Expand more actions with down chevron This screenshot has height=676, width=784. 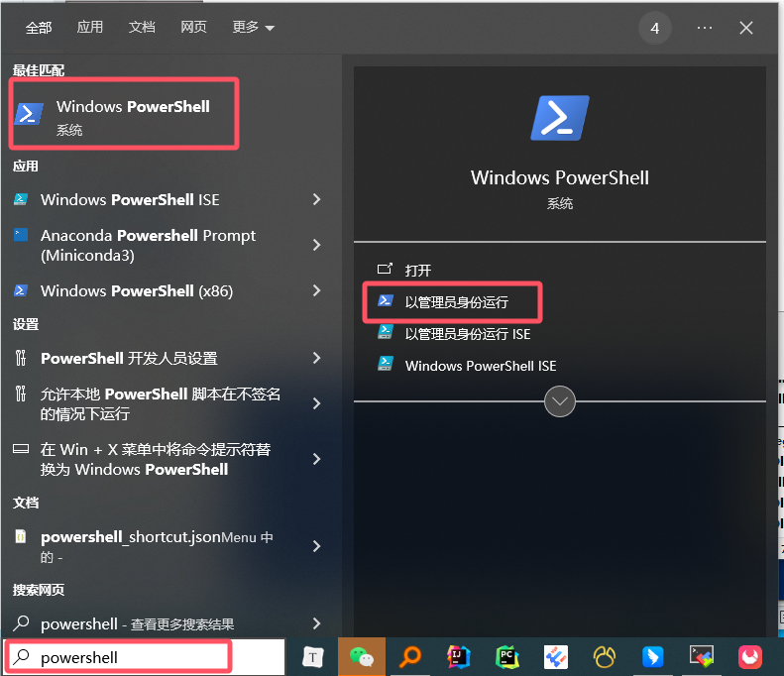(559, 401)
